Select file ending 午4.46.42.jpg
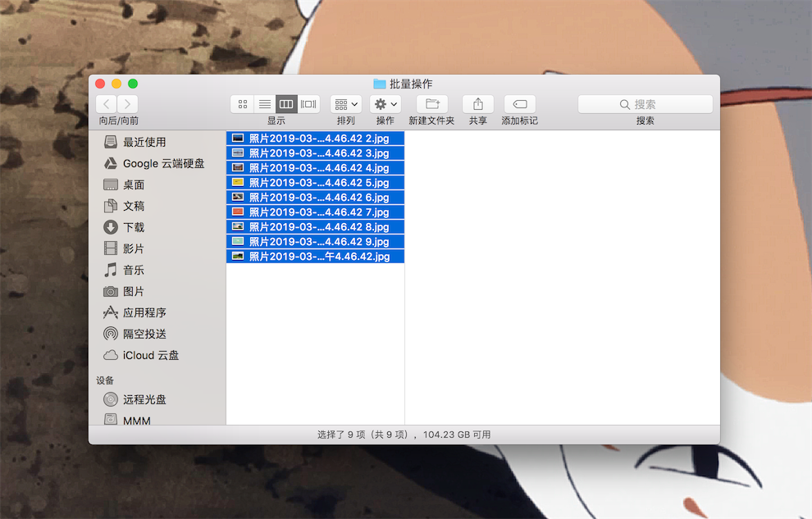The height and width of the screenshot is (519, 812). (316, 256)
